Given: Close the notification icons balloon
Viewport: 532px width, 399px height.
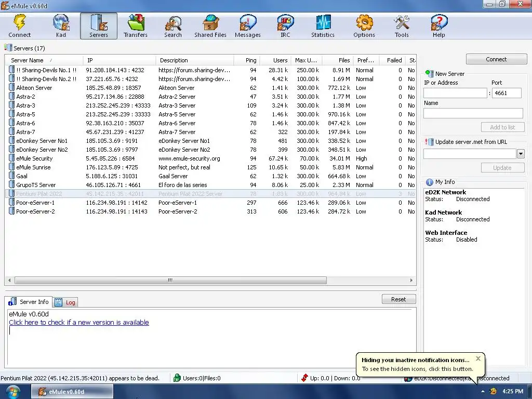Looking at the screenshot, I should (478, 358).
